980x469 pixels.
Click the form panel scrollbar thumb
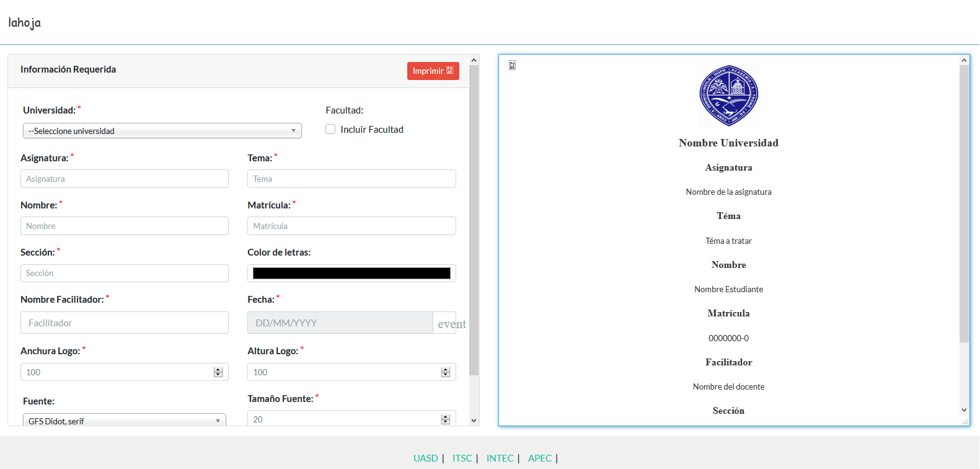coord(474,220)
